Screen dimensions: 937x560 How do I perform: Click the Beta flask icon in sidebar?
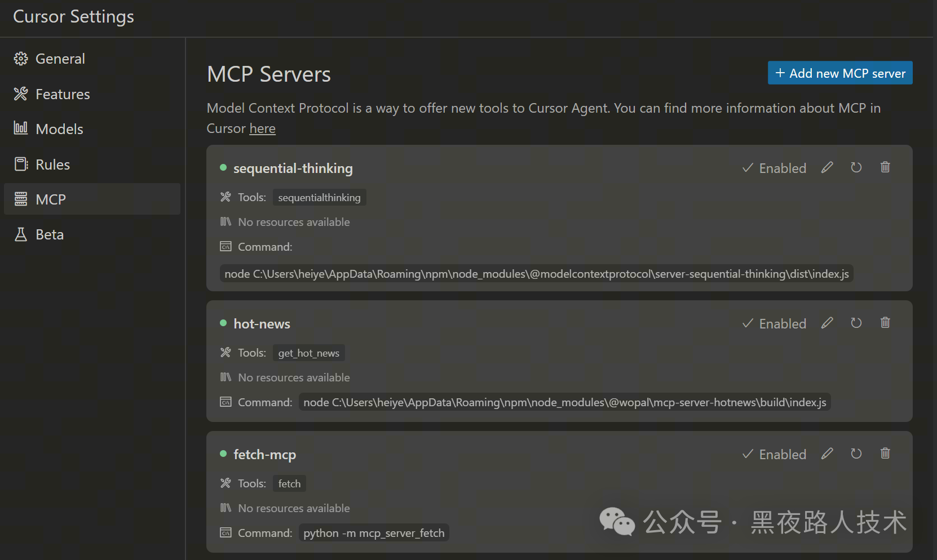point(21,234)
